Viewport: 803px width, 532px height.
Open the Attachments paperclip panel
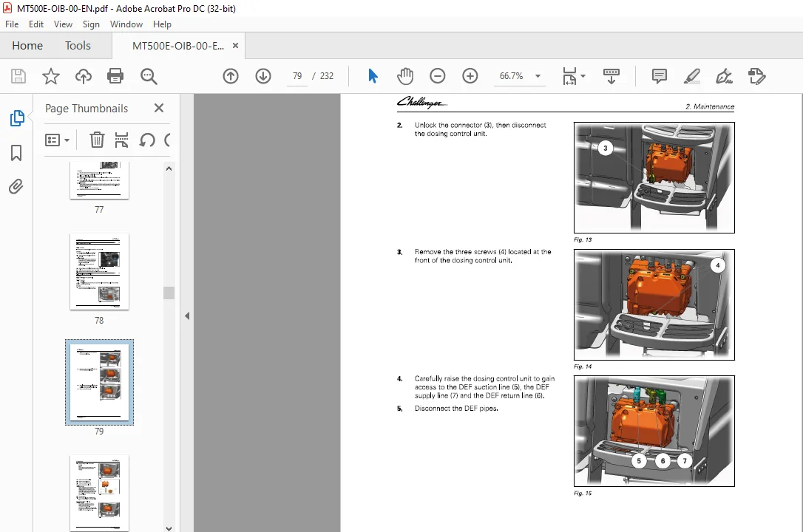pyautogui.click(x=16, y=186)
